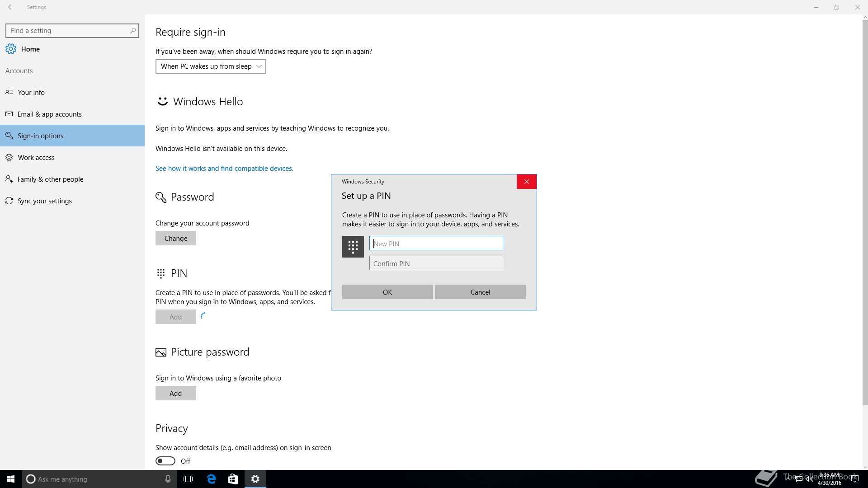Open Sync your settings section
This screenshot has width=868, height=488.
[x=72, y=201]
